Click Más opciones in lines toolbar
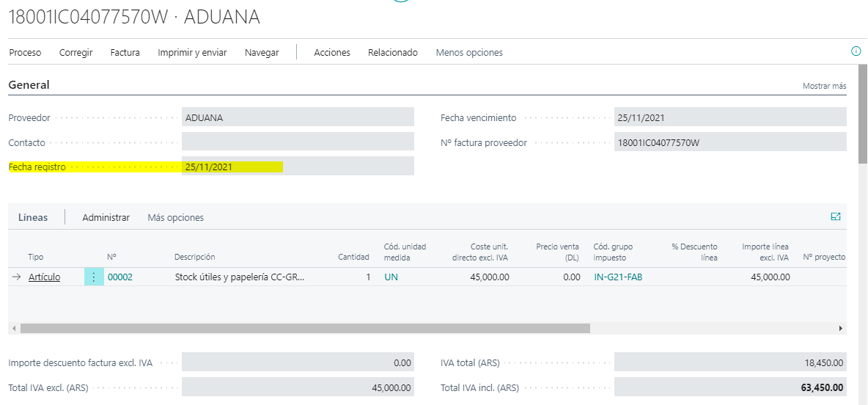 coord(175,218)
